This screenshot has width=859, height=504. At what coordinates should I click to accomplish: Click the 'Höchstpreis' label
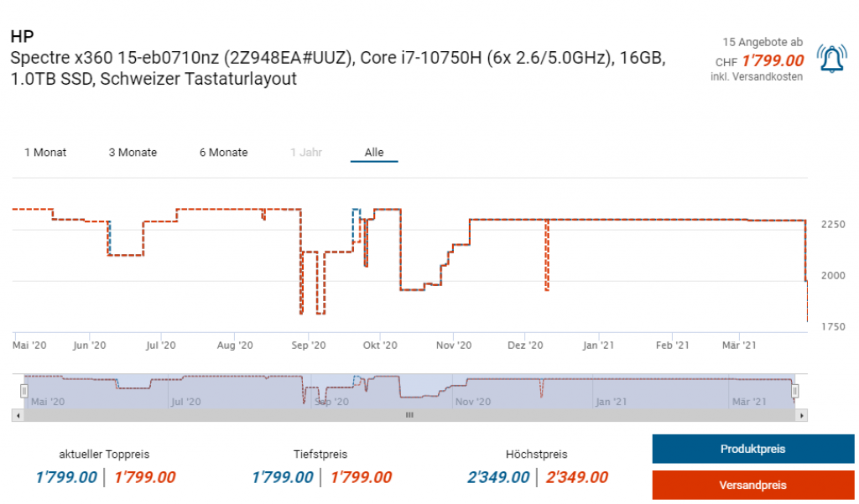(x=536, y=455)
